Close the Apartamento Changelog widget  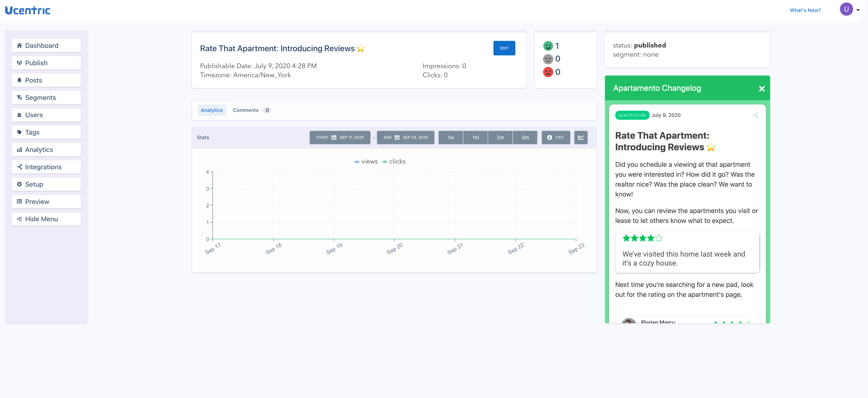coord(761,89)
